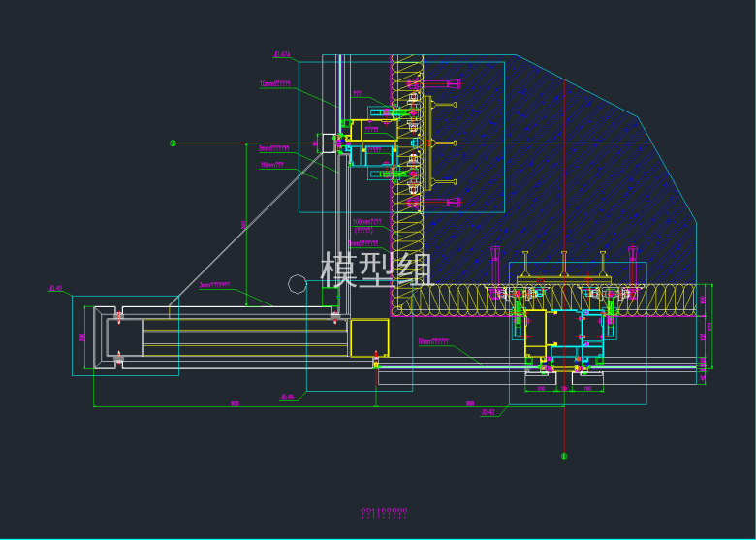Select the white 模型组 watermark text
Screen dimensions: 756x540
378,270
